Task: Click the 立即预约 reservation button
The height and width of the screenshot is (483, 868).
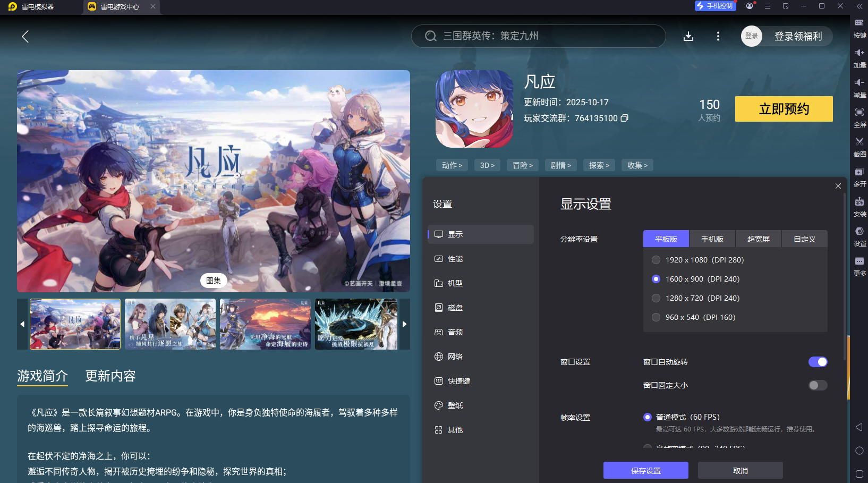Action: [x=784, y=109]
